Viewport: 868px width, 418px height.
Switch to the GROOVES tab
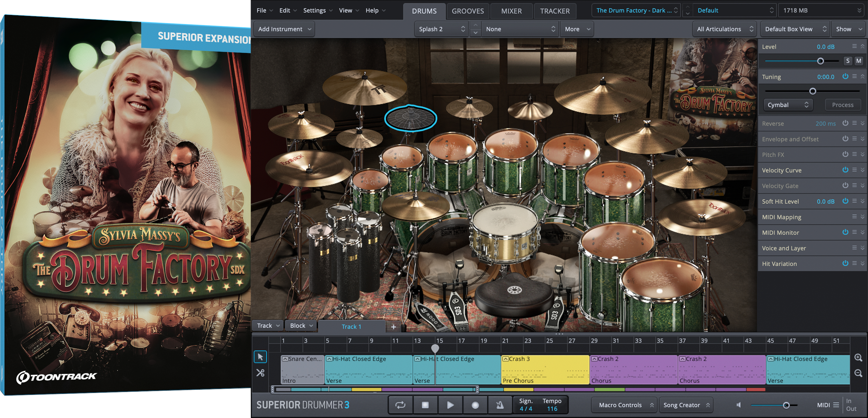click(468, 11)
